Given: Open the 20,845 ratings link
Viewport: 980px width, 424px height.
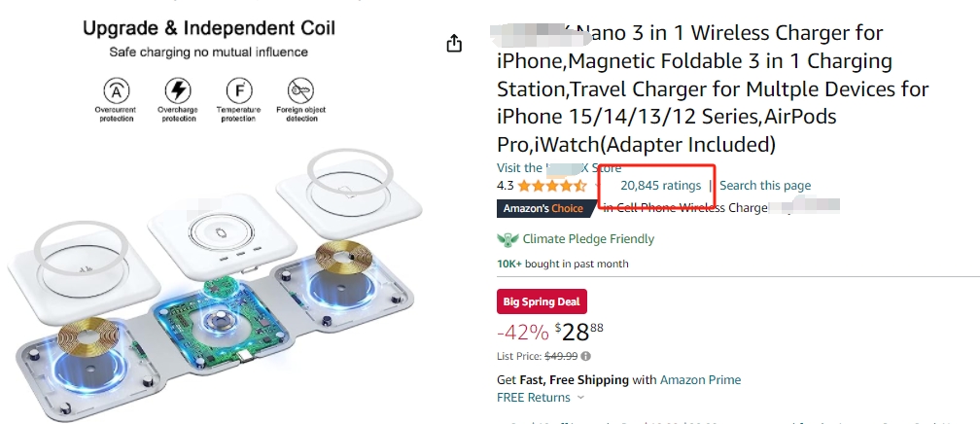Looking at the screenshot, I should pyautogui.click(x=660, y=186).
